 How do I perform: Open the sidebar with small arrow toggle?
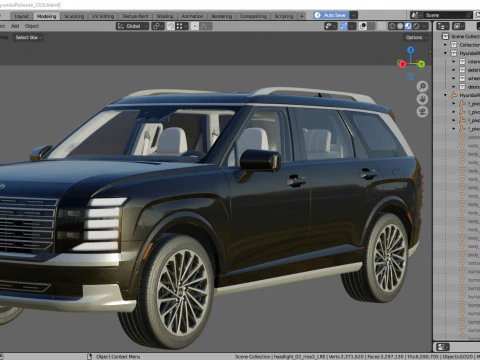coord(430,52)
